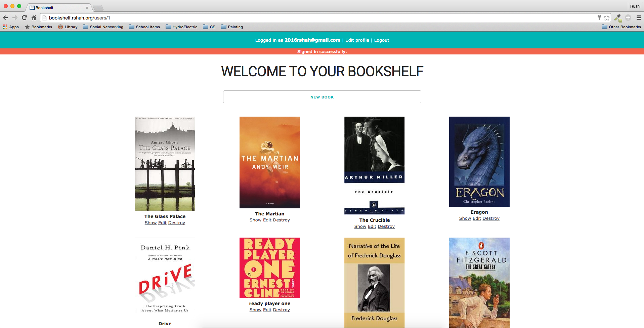Open the key password icon in the address bar
The width and height of the screenshot is (644, 328).
(599, 18)
